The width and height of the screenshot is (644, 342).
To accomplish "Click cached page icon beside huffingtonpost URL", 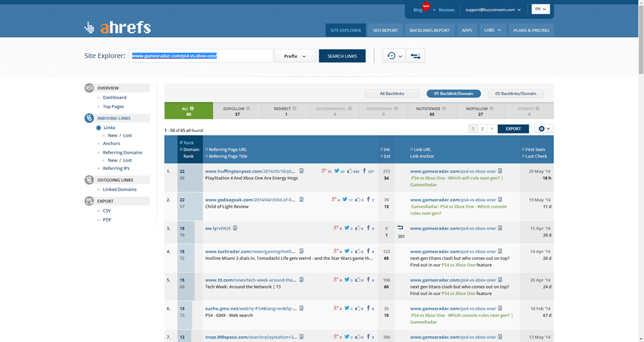I will coord(301,171).
